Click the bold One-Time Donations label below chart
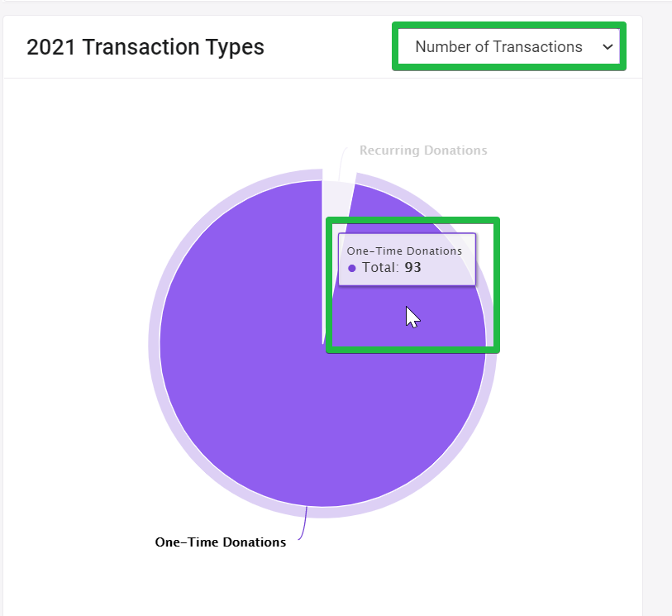The width and height of the screenshot is (672, 616). (x=221, y=542)
